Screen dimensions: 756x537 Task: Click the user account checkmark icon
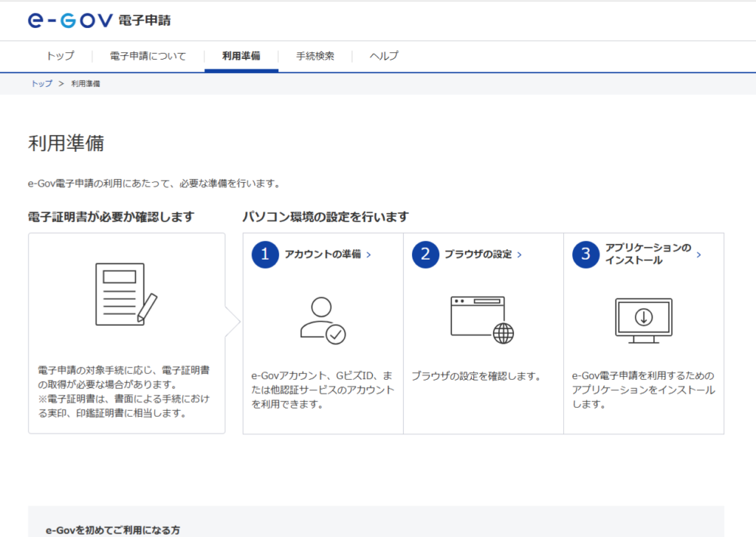coord(323,320)
